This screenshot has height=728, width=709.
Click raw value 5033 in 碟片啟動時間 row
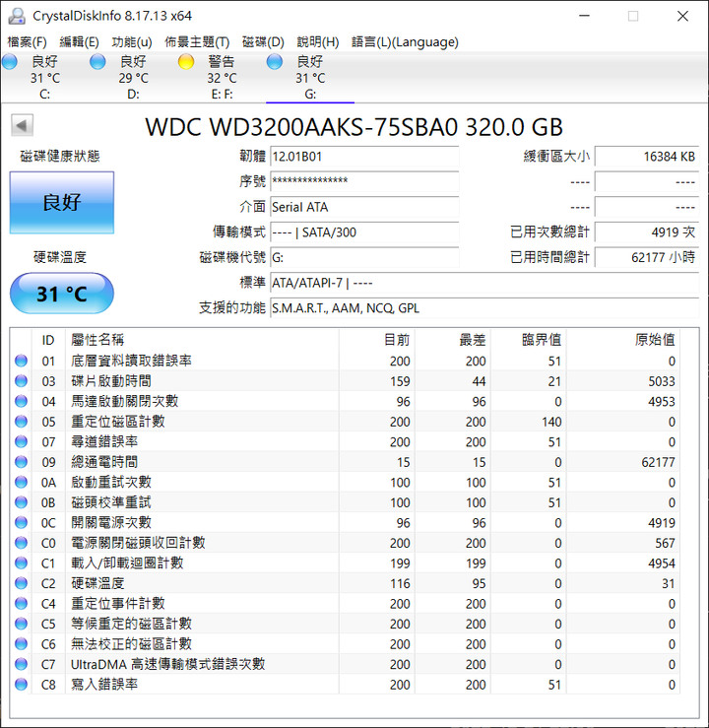(x=661, y=381)
